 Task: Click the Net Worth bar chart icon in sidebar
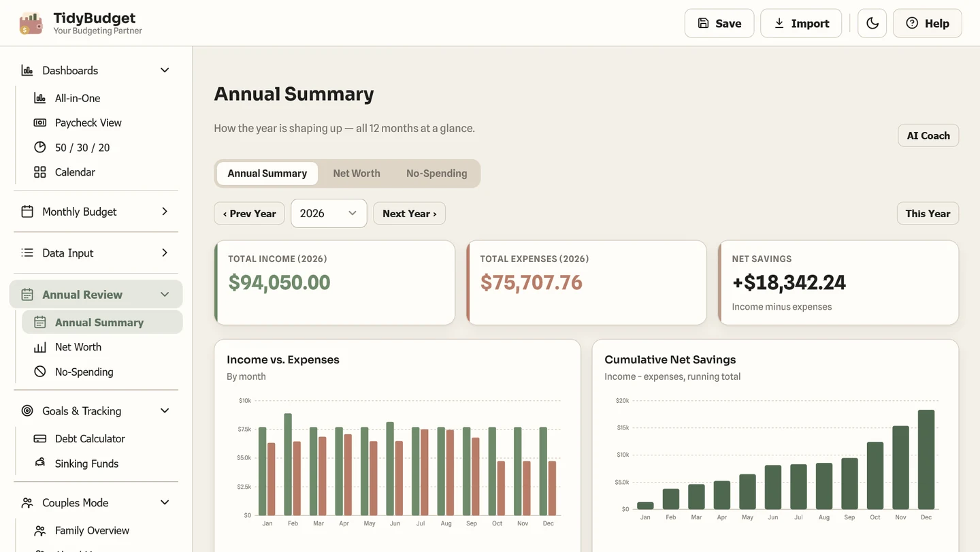pyautogui.click(x=40, y=347)
